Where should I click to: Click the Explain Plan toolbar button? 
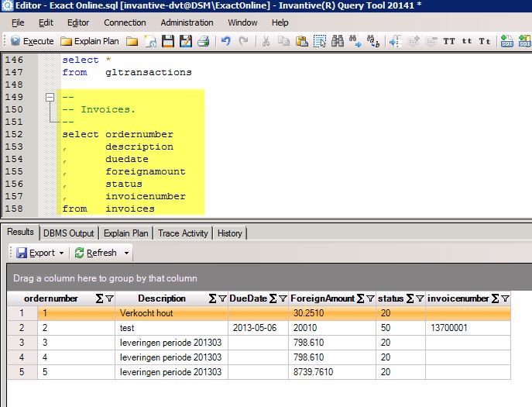click(x=90, y=41)
